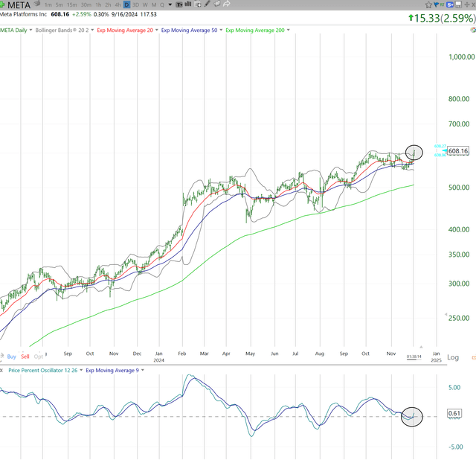The height and width of the screenshot is (460, 476).
Task: Switch to the 30m timeframe
Action: click(x=86, y=4)
